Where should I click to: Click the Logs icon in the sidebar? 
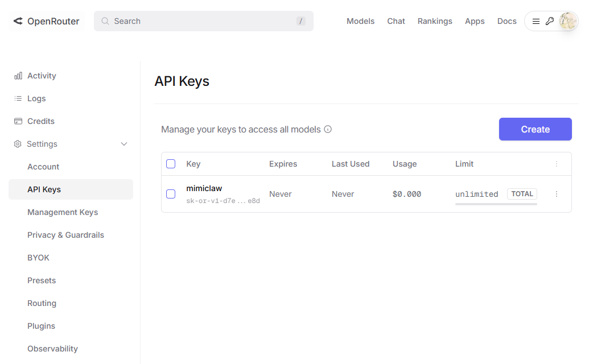coord(18,98)
